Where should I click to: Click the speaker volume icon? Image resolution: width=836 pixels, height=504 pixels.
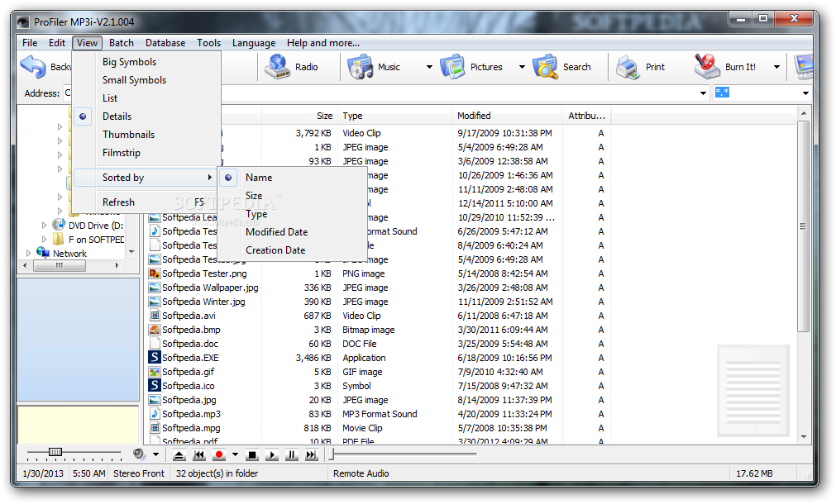pyautogui.click(x=139, y=454)
